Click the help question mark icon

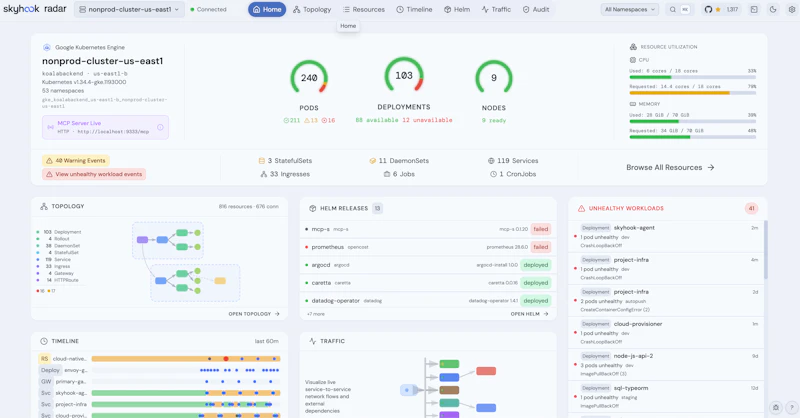coord(792,407)
